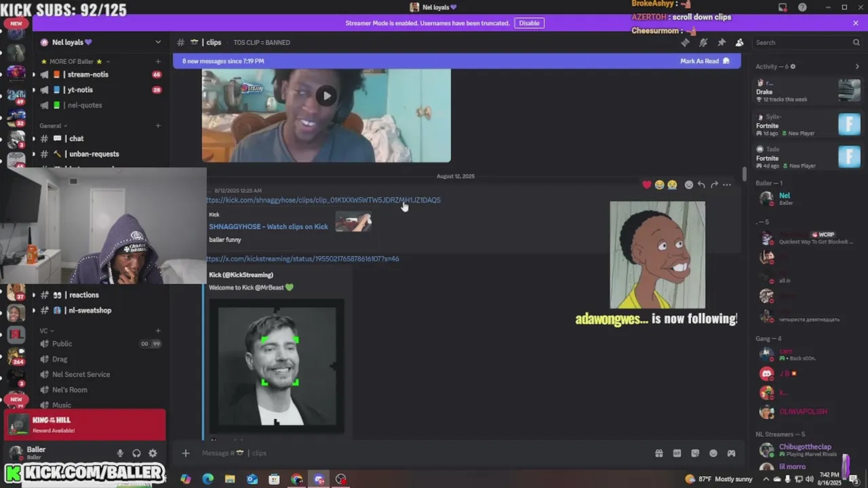This screenshot has width=868, height=488.
Task: Open the emoji picker in message bar
Action: [x=713, y=453]
